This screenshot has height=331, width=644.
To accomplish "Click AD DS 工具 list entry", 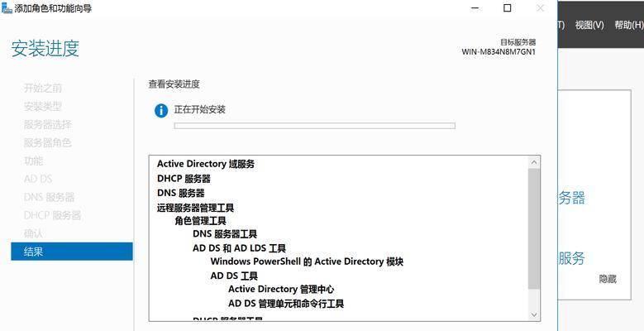I will [234, 276].
